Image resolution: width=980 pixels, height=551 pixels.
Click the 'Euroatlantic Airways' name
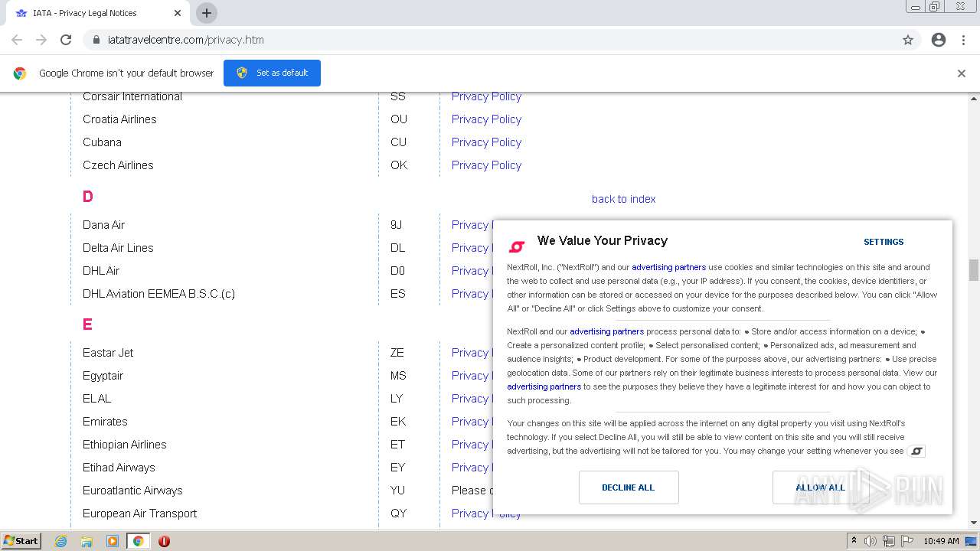[132, 491]
